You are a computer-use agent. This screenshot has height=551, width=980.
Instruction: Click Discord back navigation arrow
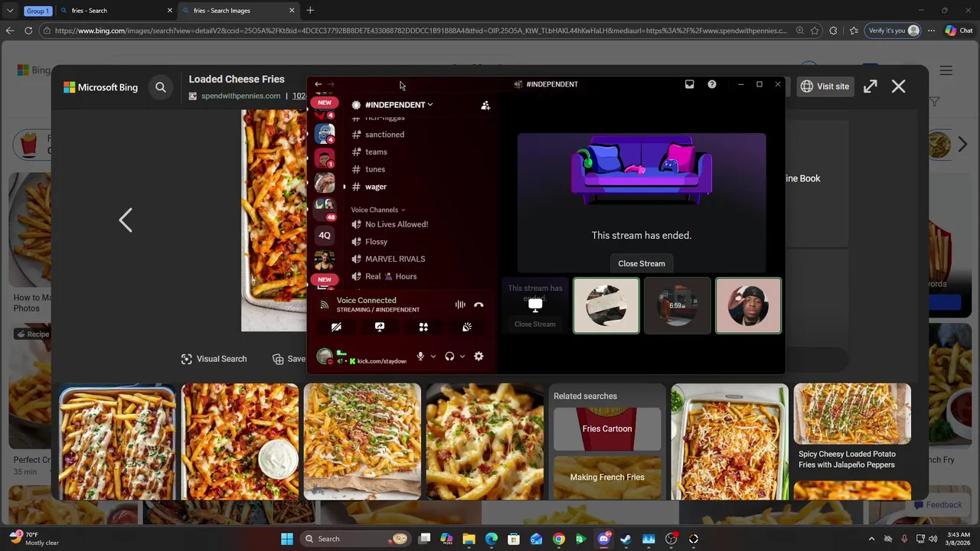318,84
